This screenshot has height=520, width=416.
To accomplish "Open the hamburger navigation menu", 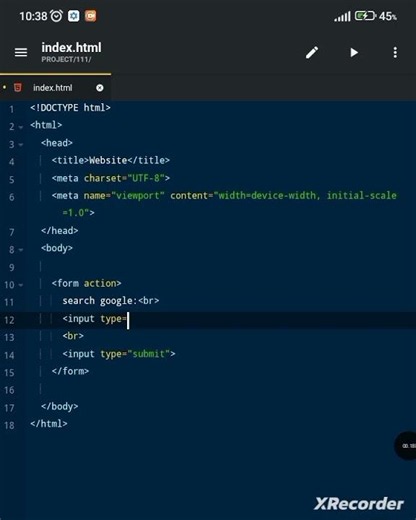I will [21, 52].
